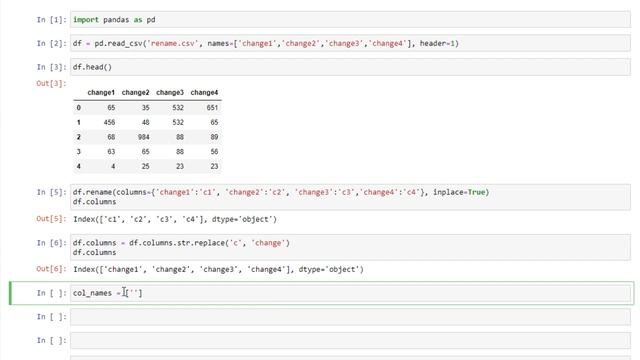Viewport: 640px width, 360px height.
Task: Click the value 89 in row 2
Action: click(214, 137)
